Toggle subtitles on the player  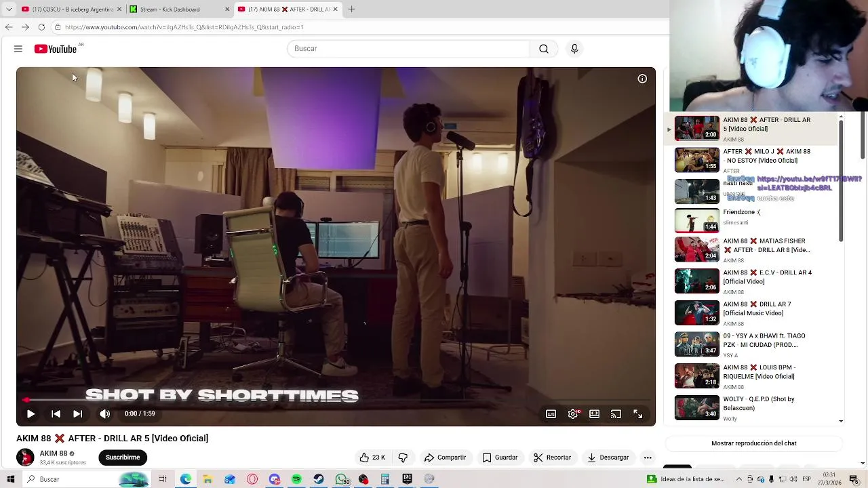coord(551,413)
